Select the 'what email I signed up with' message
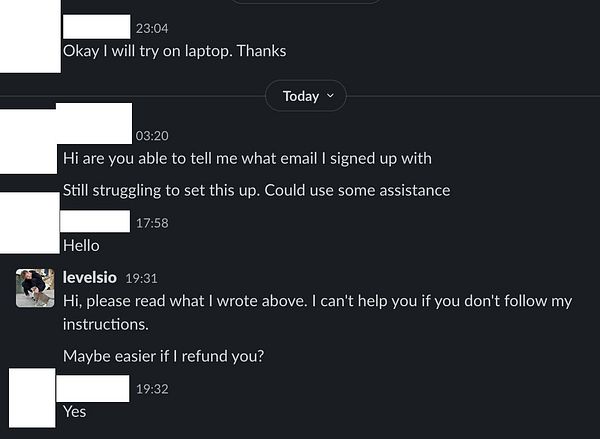 [247, 158]
